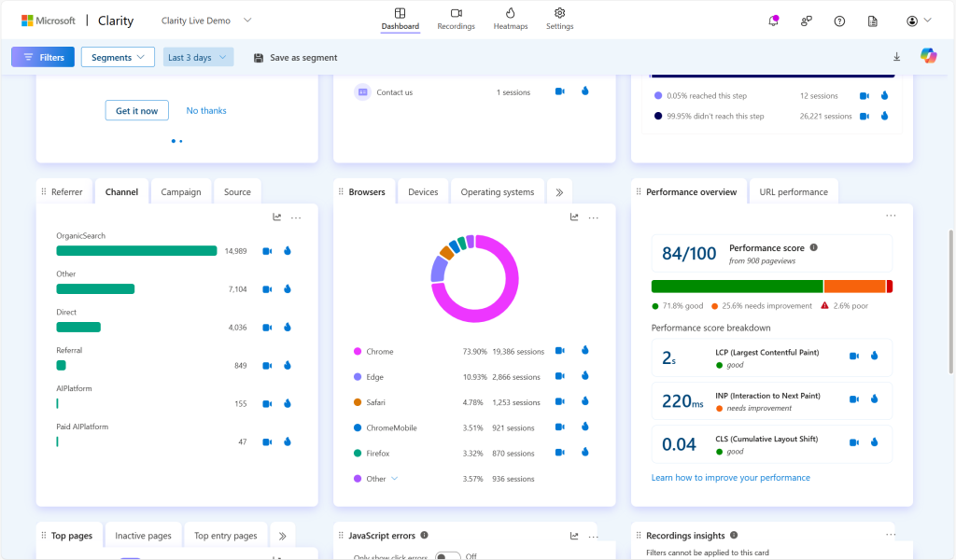Click the download icon in filter bar
956x560 pixels.
pos(897,57)
